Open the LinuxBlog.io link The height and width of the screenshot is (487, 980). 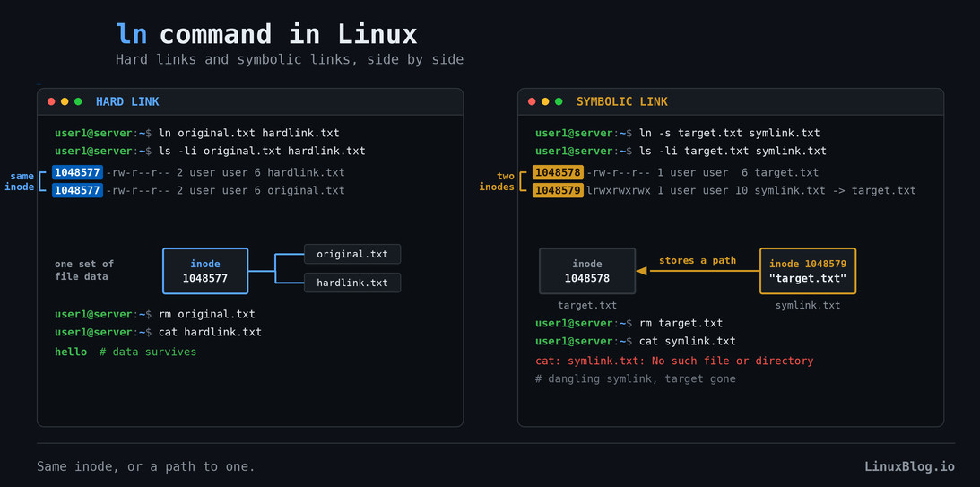(x=909, y=466)
